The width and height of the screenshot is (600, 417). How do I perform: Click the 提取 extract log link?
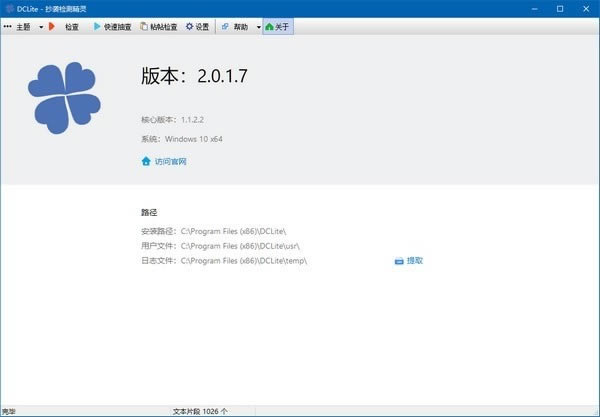[x=414, y=261]
